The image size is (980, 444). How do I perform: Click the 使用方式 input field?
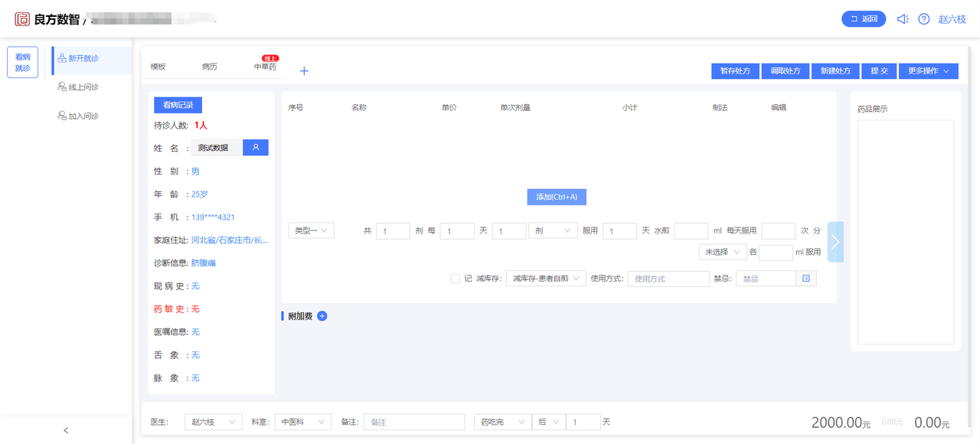click(x=668, y=279)
